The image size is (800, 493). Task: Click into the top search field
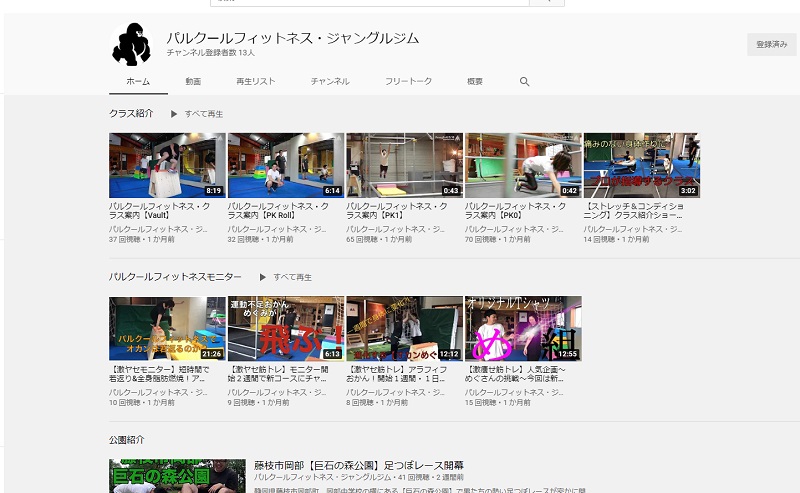(x=370, y=3)
